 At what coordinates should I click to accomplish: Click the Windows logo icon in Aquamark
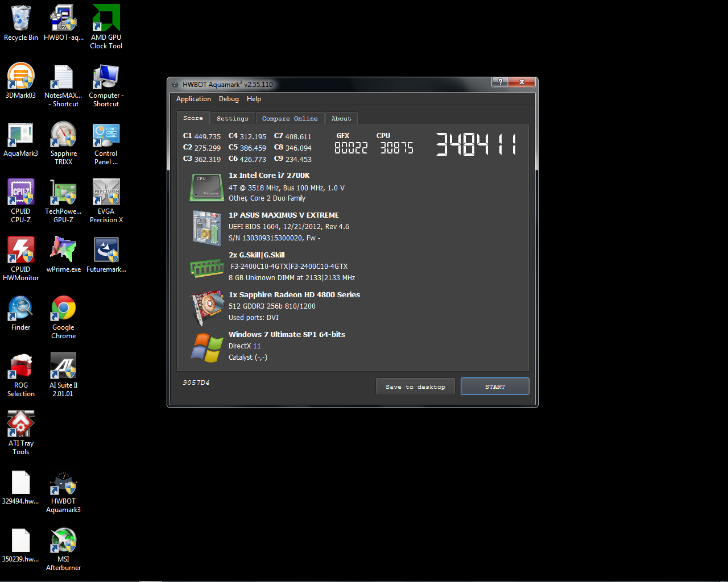pos(206,347)
